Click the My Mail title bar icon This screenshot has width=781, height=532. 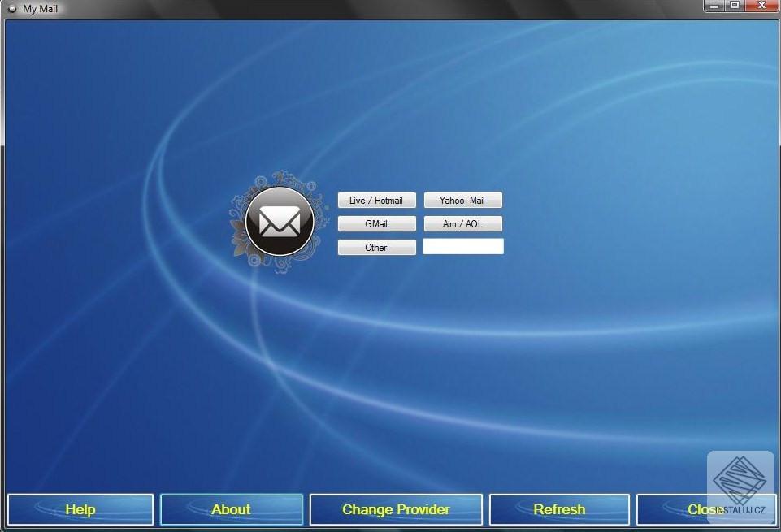tap(12, 8)
